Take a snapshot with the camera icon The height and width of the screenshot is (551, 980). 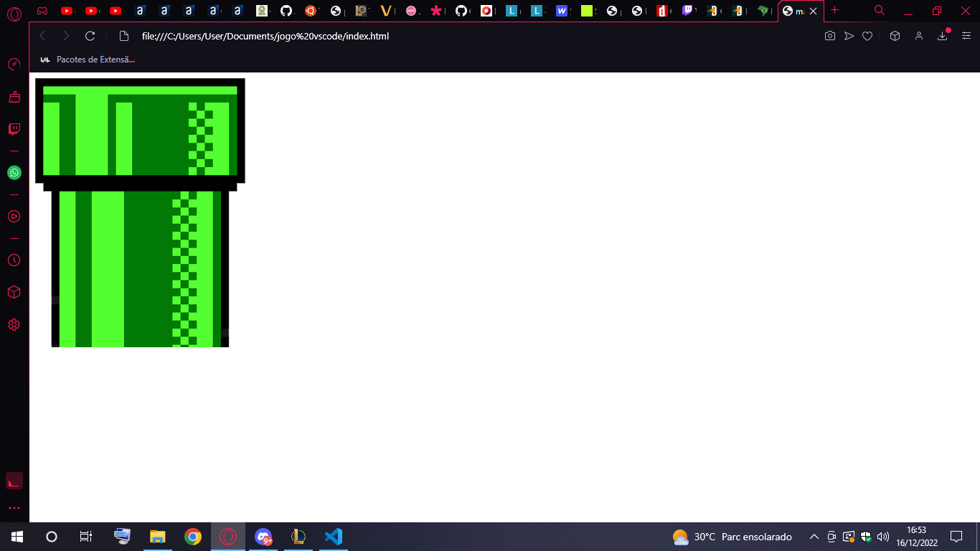[x=830, y=36]
